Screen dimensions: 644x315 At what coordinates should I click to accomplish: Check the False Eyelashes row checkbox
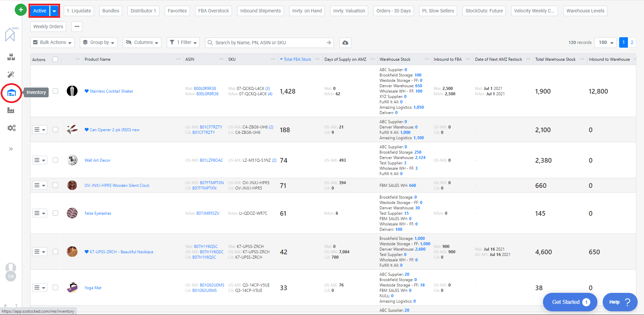[55, 213]
